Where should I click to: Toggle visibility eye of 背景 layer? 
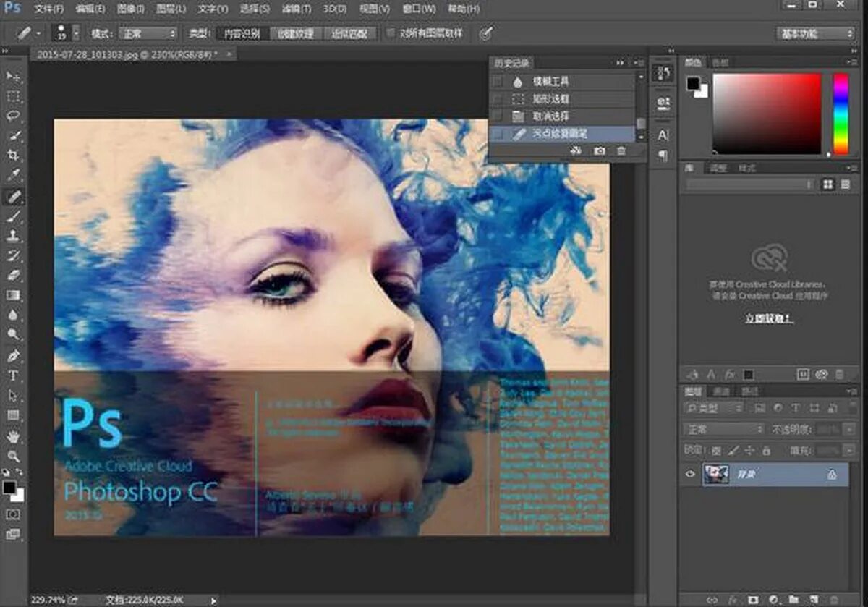click(x=690, y=474)
